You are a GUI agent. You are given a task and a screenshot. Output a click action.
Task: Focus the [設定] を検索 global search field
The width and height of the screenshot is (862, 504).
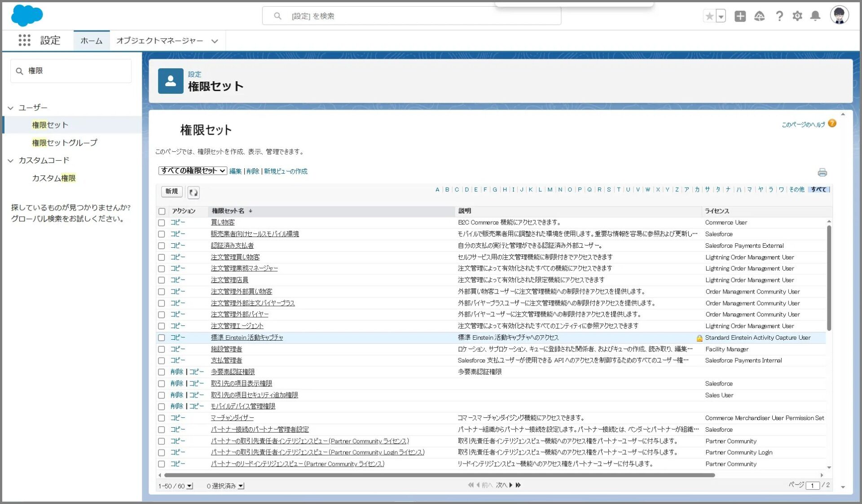coord(412,16)
